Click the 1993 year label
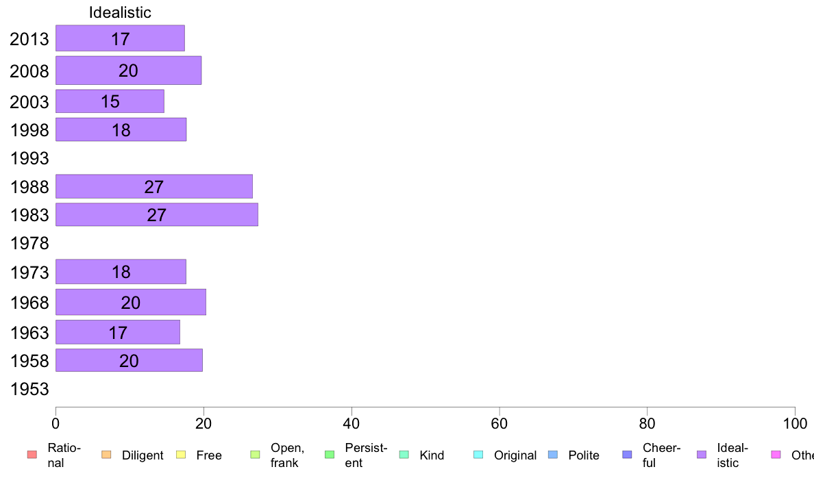The width and height of the screenshot is (814, 504). click(x=29, y=158)
